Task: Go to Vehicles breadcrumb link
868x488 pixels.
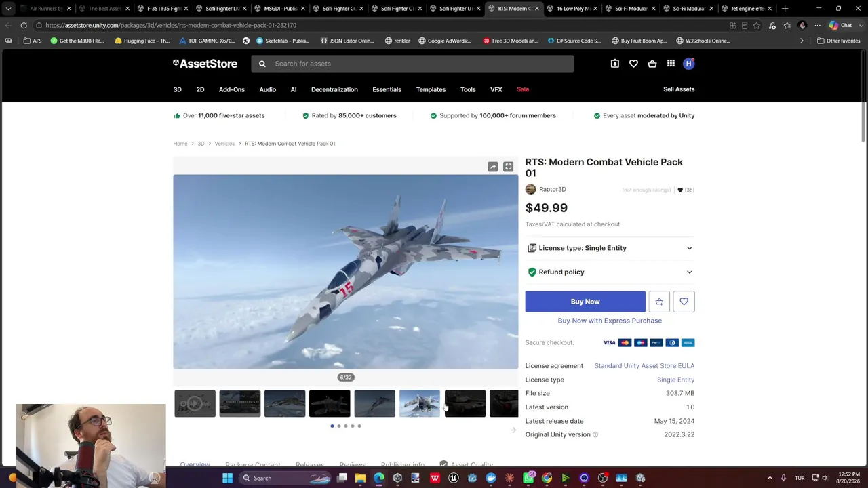Action: (224, 144)
